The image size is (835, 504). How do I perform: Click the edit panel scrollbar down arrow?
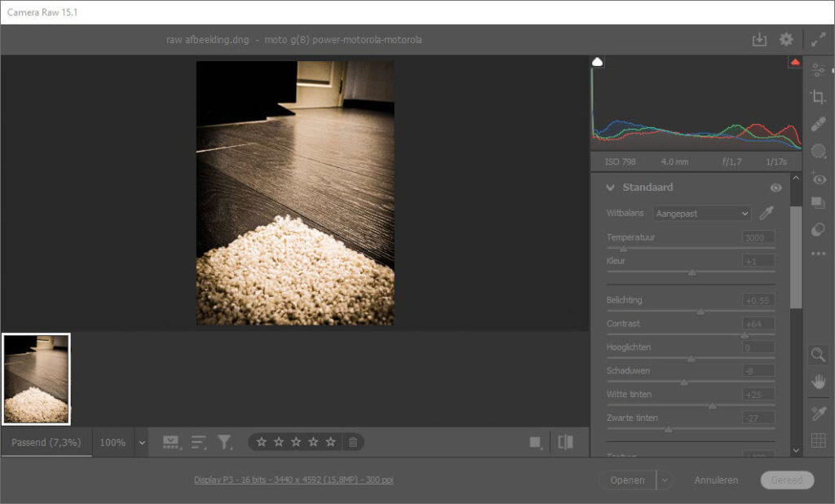click(796, 450)
